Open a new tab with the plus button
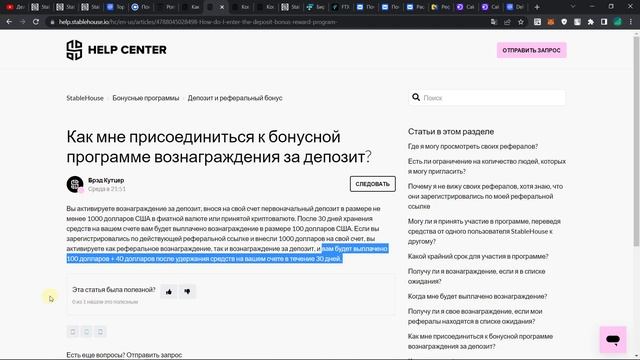 tap(537, 7)
